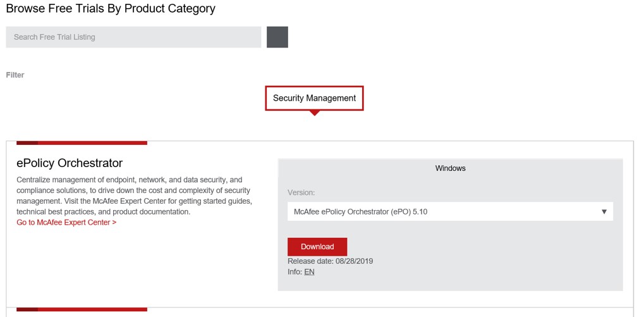The image size is (644, 317).
Task: Click the Search Free Trial Listing field
Action: [x=133, y=37]
